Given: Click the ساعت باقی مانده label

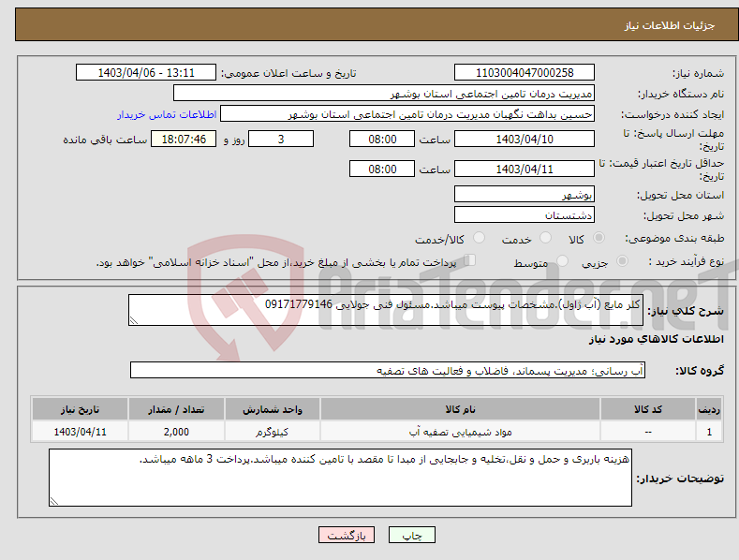Looking at the screenshot, I should pos(105,140).
